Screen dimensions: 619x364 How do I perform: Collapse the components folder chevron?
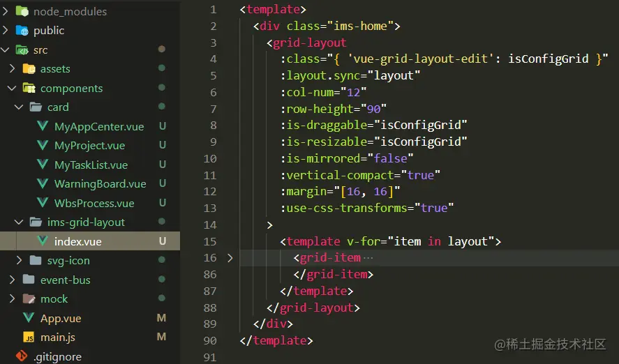click(12, 88)
